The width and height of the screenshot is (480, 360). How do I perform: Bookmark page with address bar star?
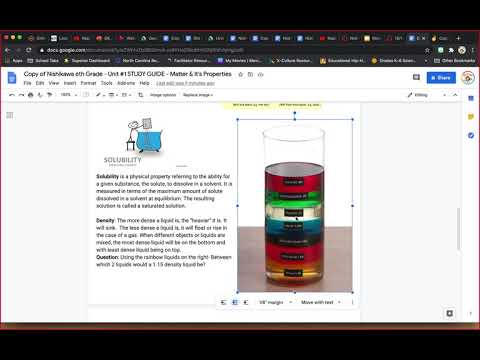coord(427,50)
